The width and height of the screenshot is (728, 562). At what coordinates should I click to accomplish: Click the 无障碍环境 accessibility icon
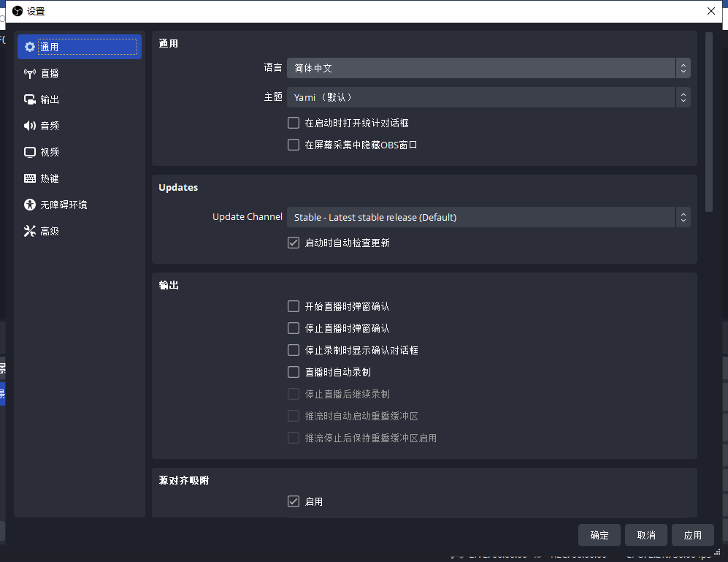point(29,205)
